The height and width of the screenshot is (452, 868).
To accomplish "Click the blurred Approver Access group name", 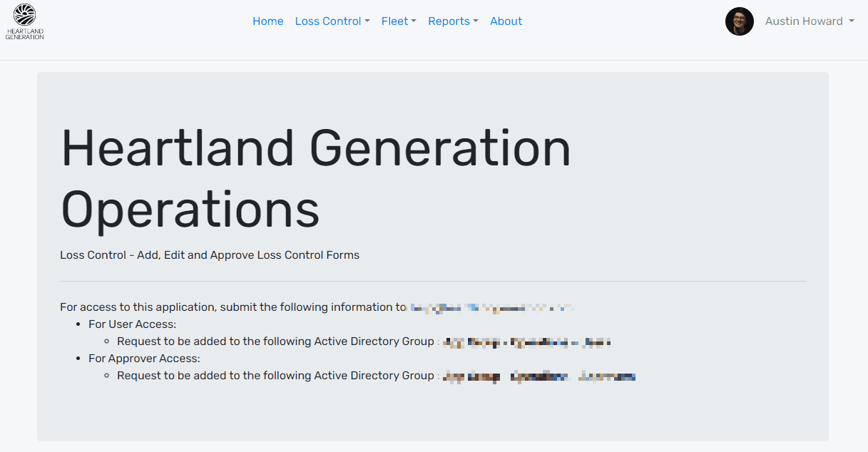I will 538,376.
